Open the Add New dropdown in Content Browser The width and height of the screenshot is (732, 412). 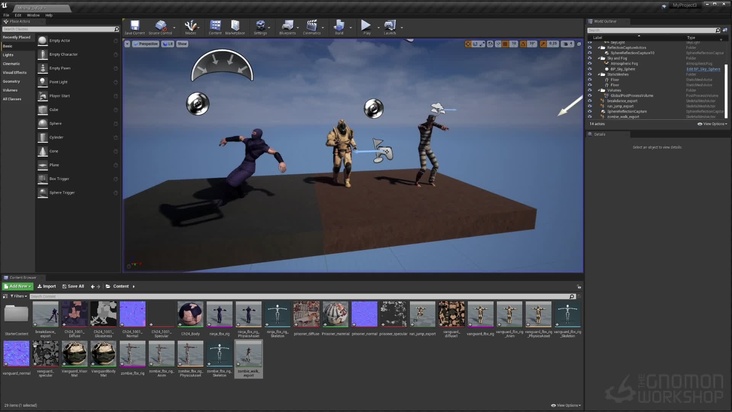pos(17,286)
